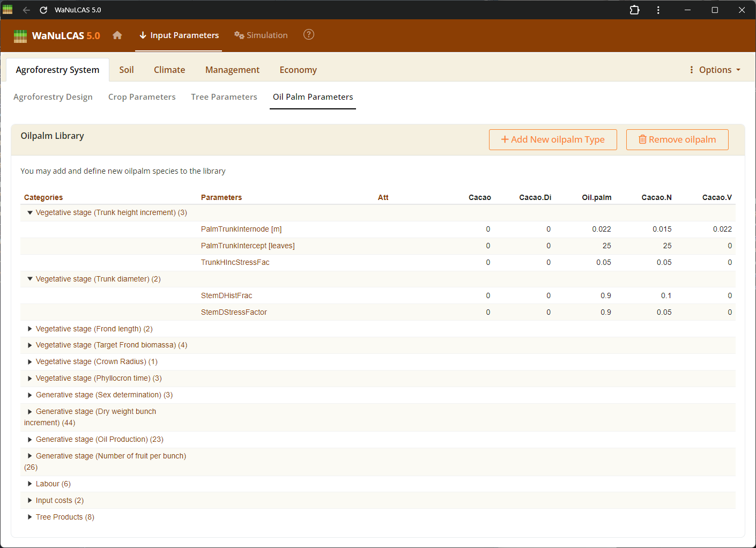Open the PalmTrunkInternode parameter link

point(241,229)
